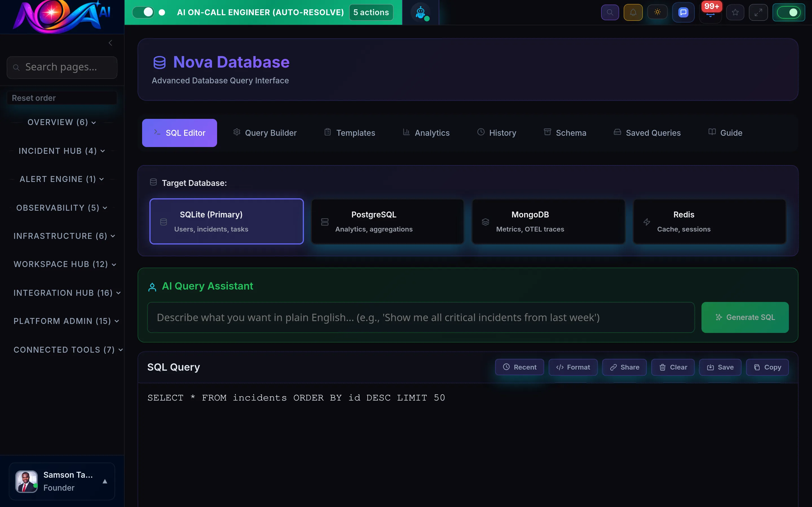Open the chat bubble messenger icon
Viewport: 812px width, 507px height.
tap(683, 12)
